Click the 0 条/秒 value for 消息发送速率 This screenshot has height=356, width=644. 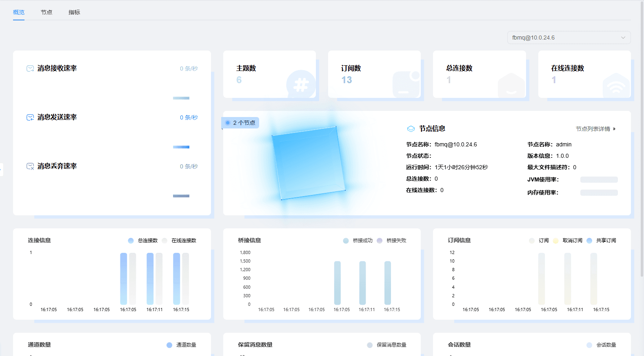click(189, 117)
